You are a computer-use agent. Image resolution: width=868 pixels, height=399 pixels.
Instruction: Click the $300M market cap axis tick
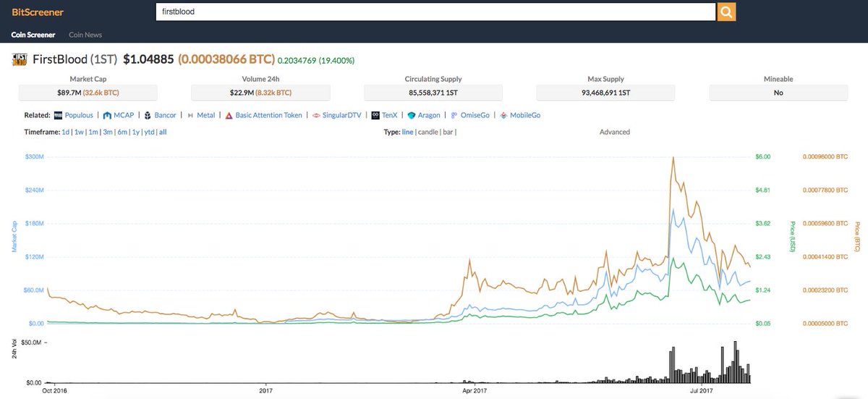pos(34,156)
